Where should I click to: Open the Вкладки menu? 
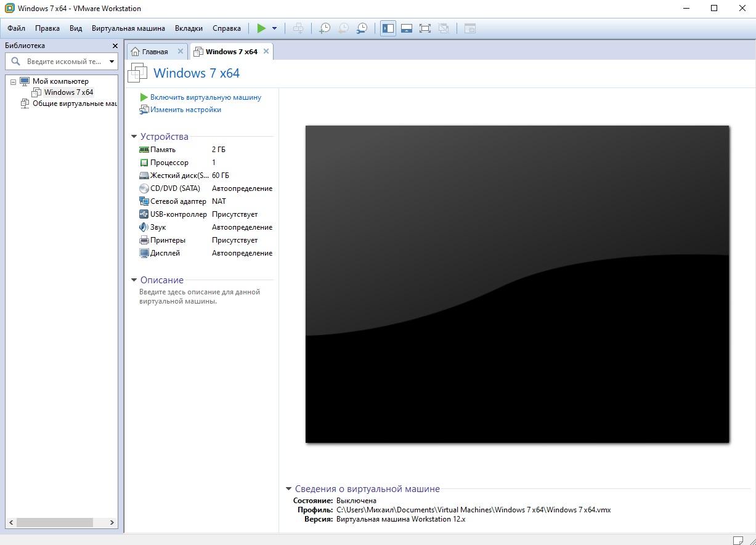[189, 28]
